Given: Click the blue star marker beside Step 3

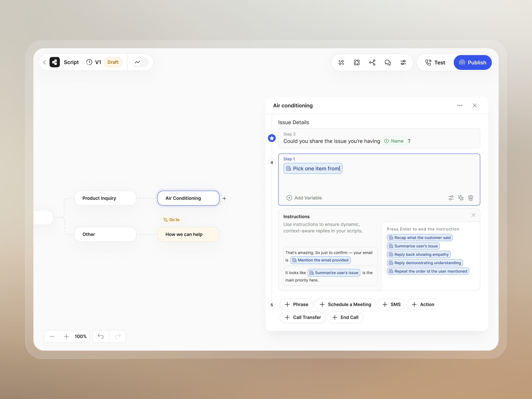Looking at the screenshot, I should [272, 138].
